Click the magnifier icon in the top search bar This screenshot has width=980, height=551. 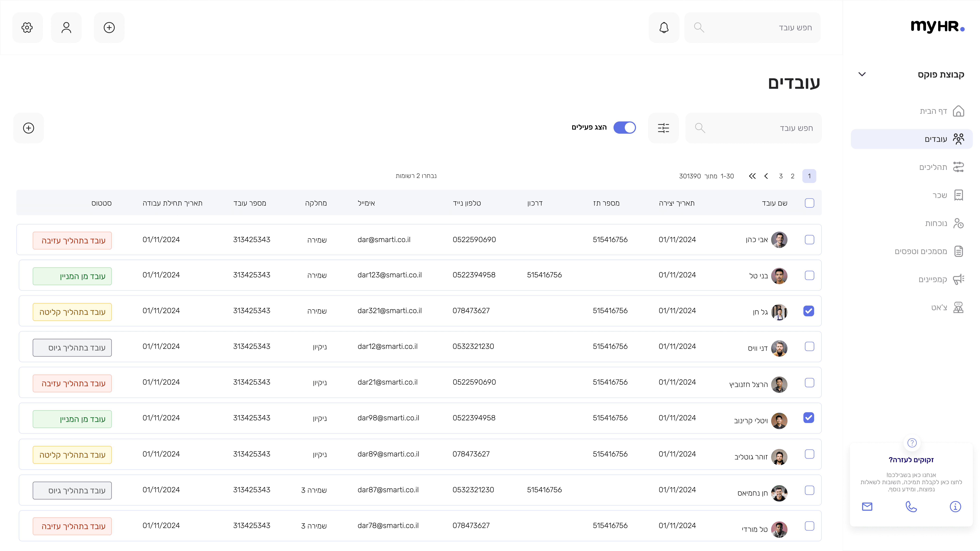click(699, 27)
